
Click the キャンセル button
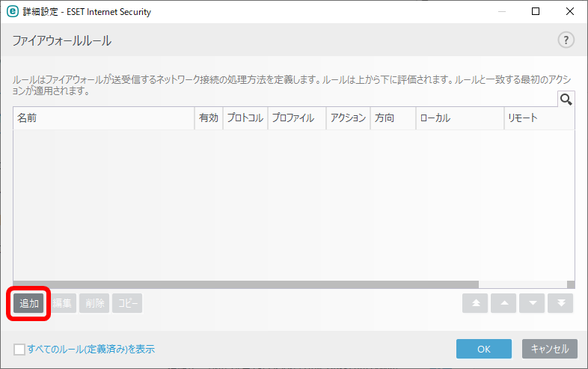[x=550, y=349]
